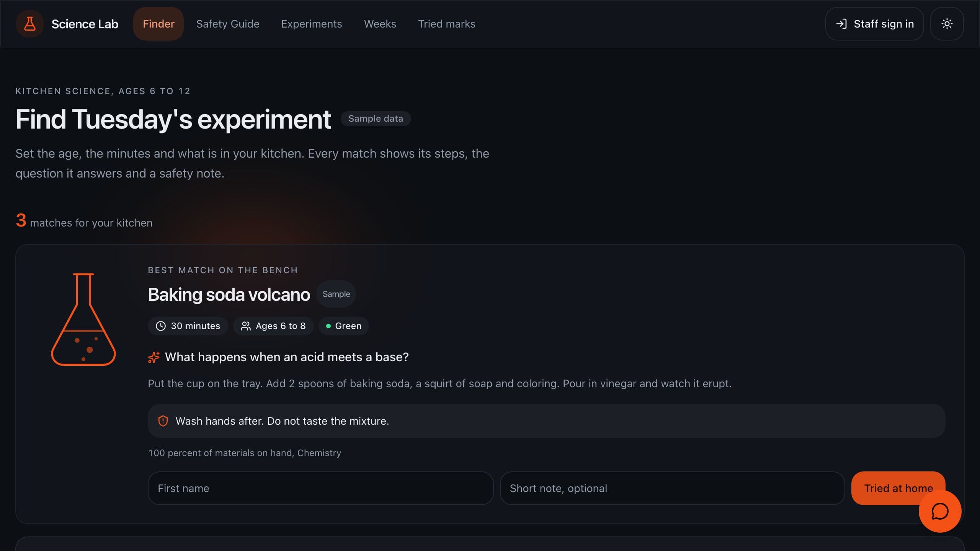This screenshot has width=980, height=551.
Task: Click the Put the cup on the tray instructions
Action: coord(439,383)
